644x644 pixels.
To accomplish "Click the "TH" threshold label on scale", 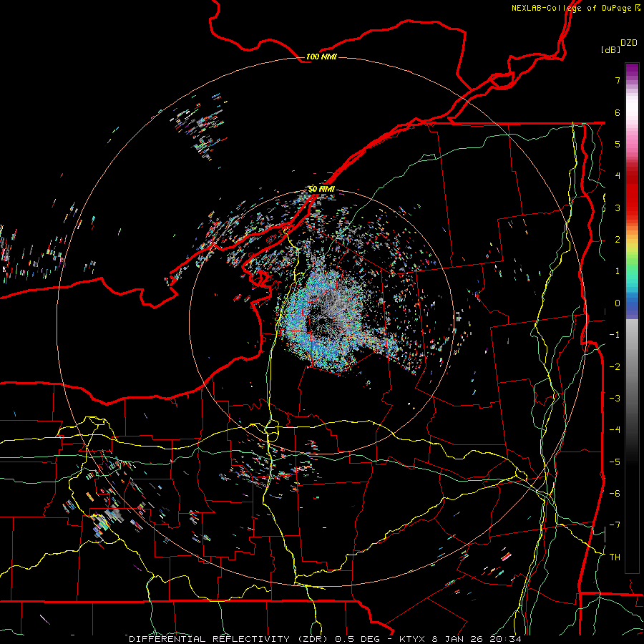I will pyautogui.click(x=615, y=557).
